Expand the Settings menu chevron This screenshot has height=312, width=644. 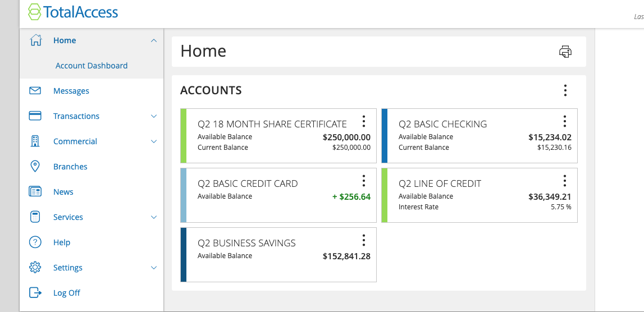point(154,268)
